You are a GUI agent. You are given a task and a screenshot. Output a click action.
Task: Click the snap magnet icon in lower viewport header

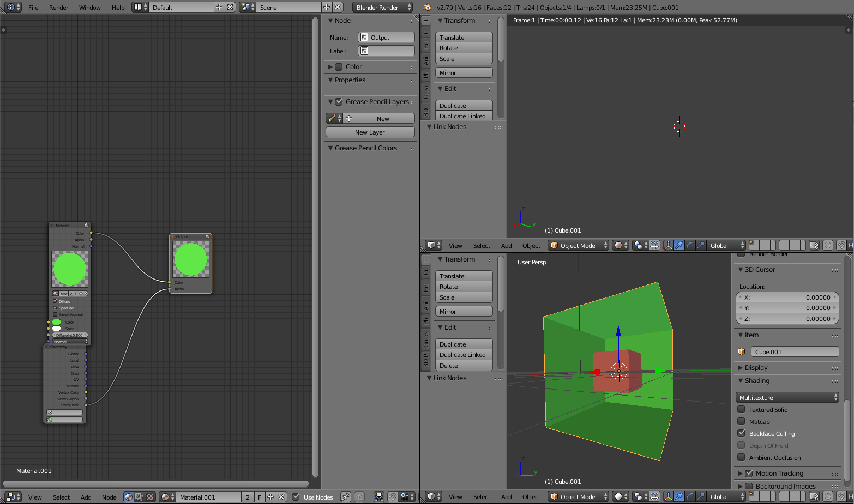click(x=841, y=497)
